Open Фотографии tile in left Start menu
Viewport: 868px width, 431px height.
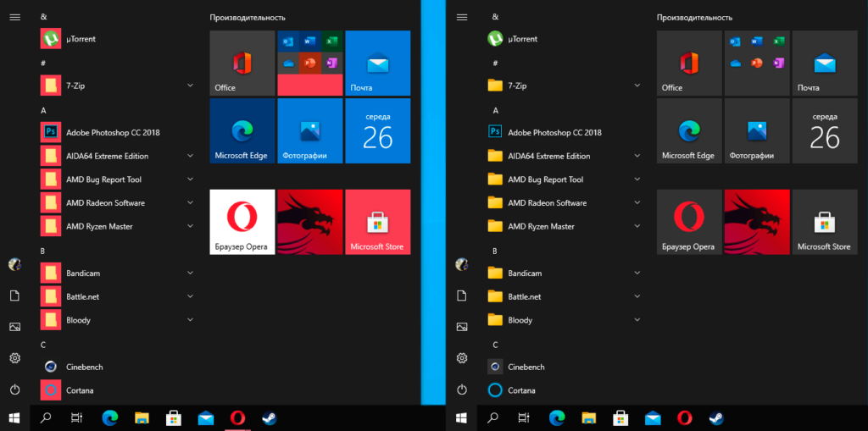[310, 131]
